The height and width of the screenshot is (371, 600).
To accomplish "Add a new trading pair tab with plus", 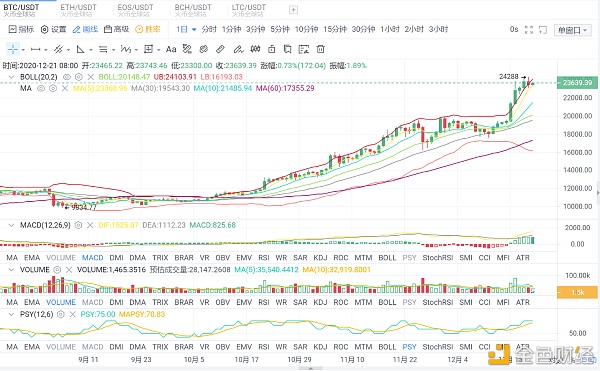I will [x=293, y=10].
